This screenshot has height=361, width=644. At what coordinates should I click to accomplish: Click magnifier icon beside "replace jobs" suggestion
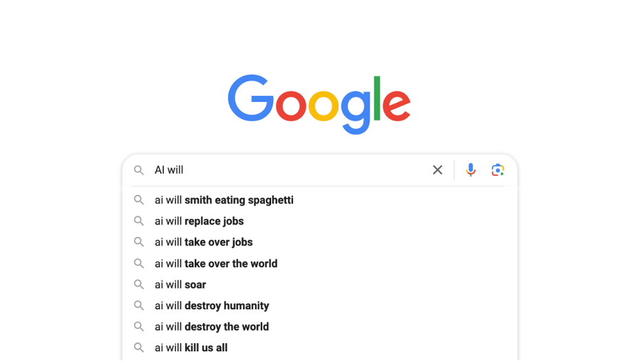139,221
